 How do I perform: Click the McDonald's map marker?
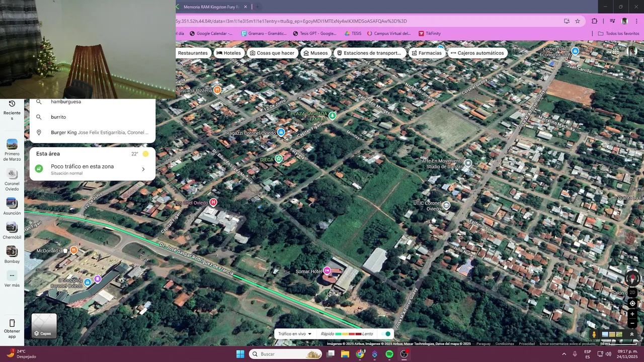click(x=73, y=250)
